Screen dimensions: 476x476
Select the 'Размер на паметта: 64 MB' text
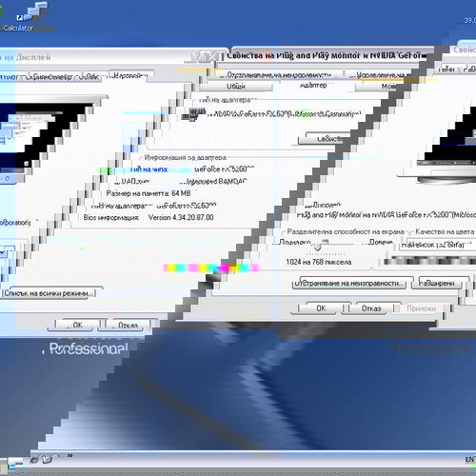(x=149, y=193)
